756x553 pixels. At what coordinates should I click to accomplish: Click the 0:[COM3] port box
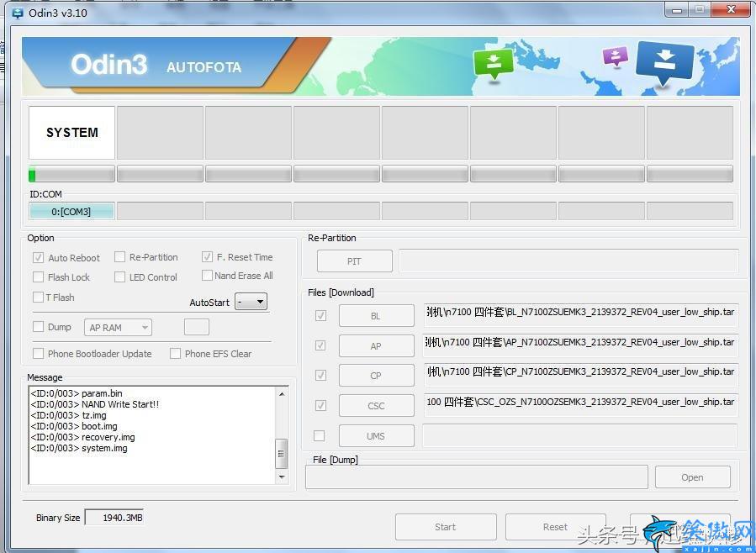(x=71, y=211)
